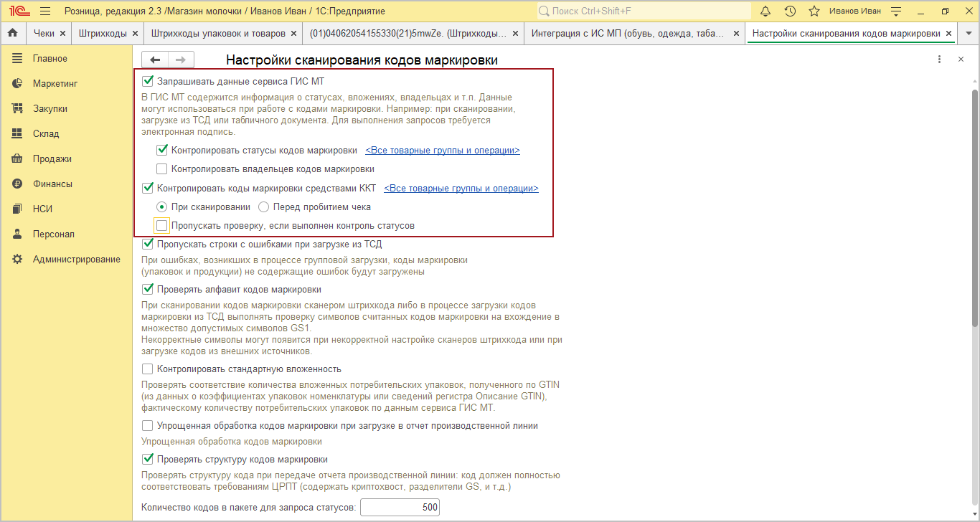Open favorites star icon
The image size is (980, 522).
click(814, 11)
